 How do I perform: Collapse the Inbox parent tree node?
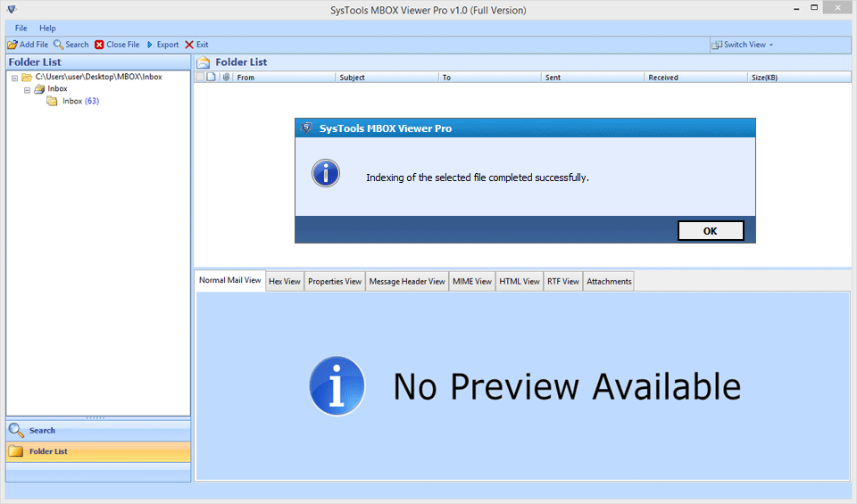tap(28, 90)
